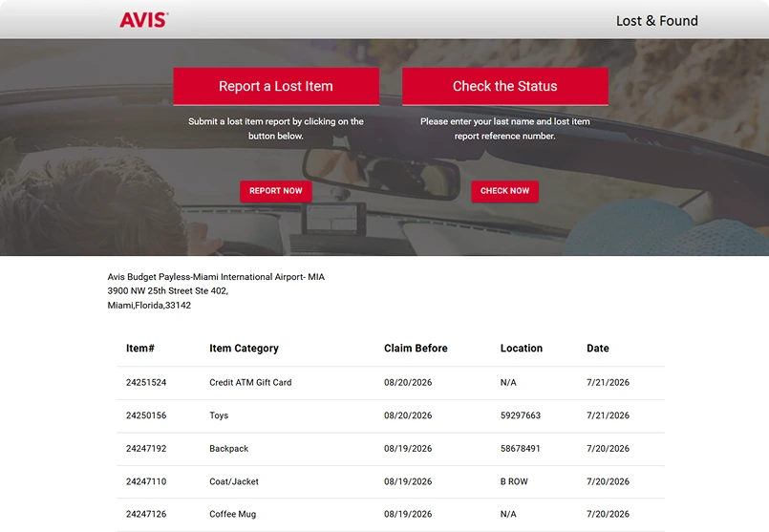This screenshot has width=769, height=532.
Task: Click the Credit ATM Gift Card claim date 08/20/2026
Action: coord(408,382)
